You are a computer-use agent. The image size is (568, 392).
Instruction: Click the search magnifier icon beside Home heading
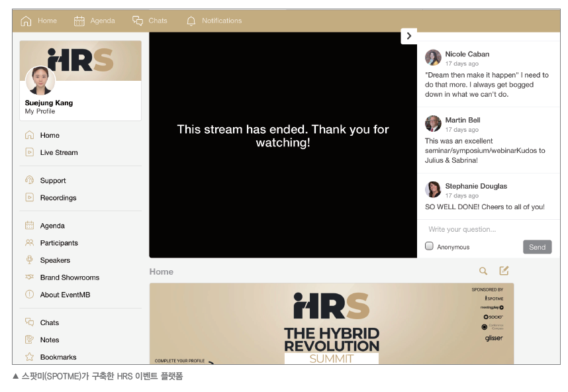pyautogui.click(x=483, y=271)
